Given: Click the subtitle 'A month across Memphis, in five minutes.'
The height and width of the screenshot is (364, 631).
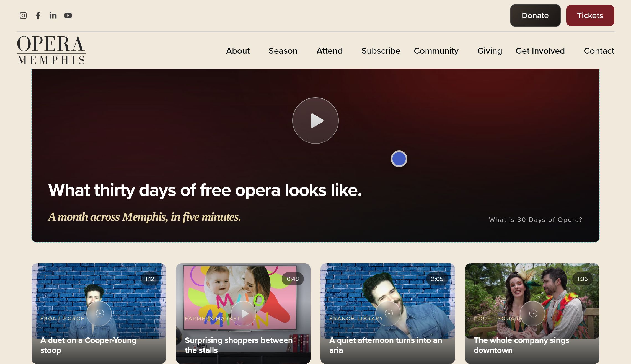Looking at the screenshot, I should click(x=144, y=217).
